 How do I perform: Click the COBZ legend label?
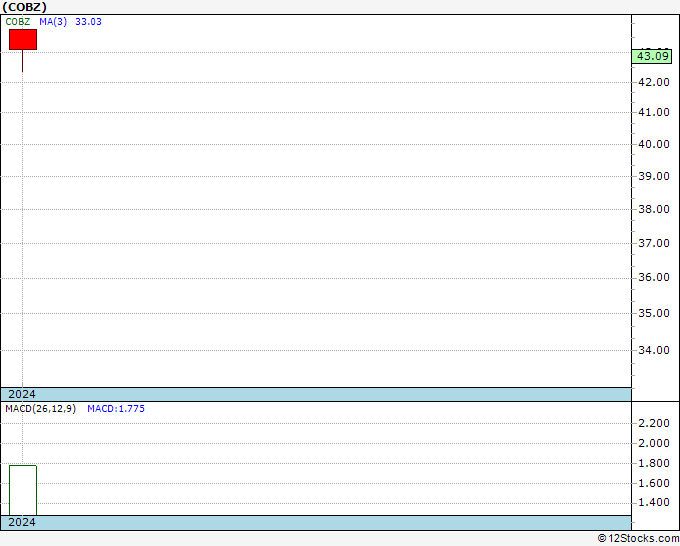pos(18,22)
